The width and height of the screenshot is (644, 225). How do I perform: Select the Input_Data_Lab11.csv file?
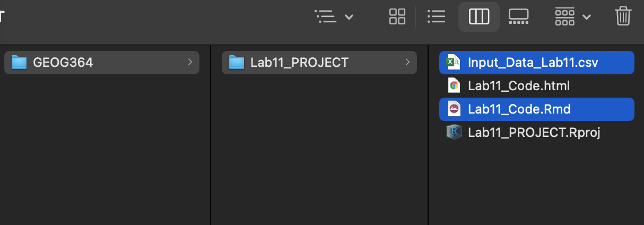pos(533,63)
